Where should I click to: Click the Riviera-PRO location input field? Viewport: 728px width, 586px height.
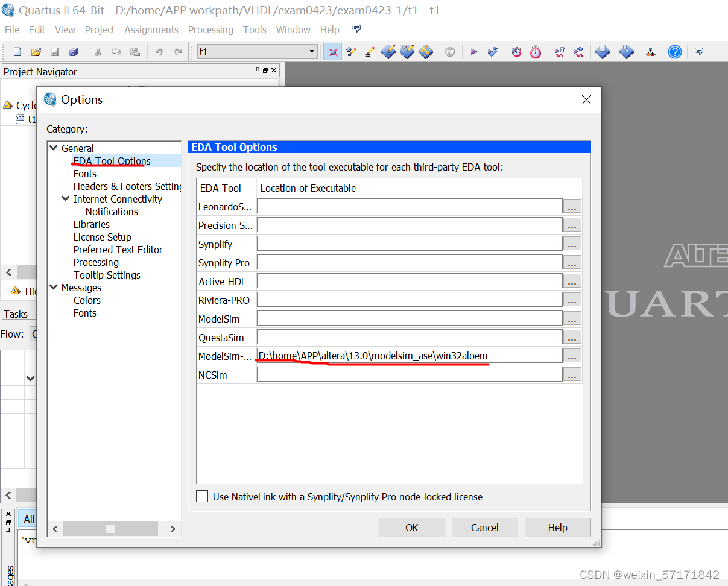(410, 300)
